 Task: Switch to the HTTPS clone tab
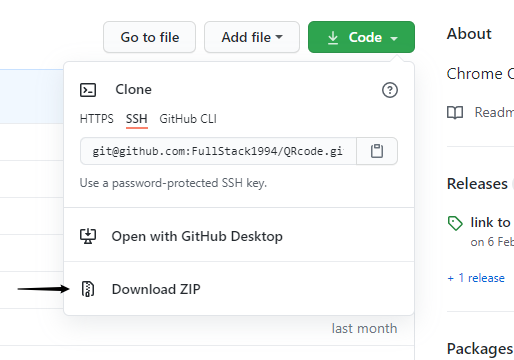(97, 119)
